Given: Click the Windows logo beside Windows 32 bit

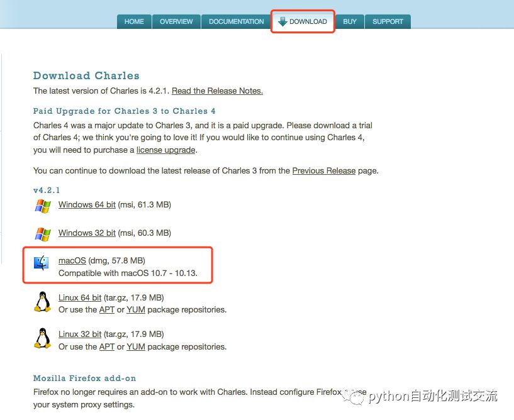Looking at the screenshot, I should [x=43, y=235].
